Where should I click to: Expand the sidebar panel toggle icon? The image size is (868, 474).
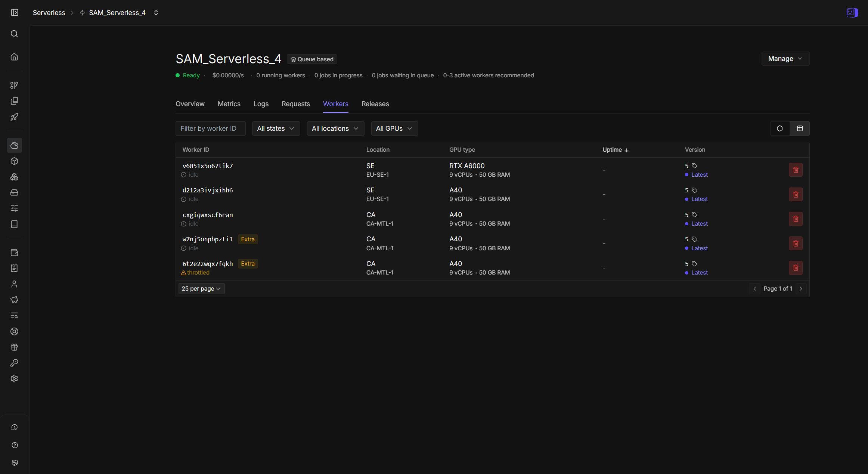15,13
